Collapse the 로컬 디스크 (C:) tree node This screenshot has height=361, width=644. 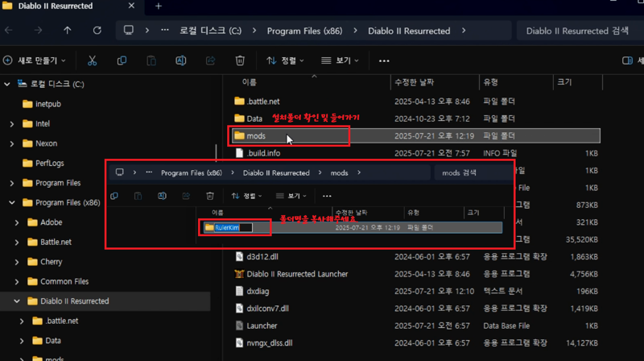coord(7,85)
